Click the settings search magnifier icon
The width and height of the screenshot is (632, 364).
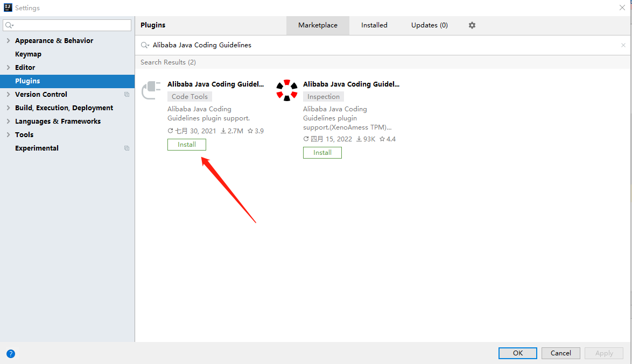(9, 25)
